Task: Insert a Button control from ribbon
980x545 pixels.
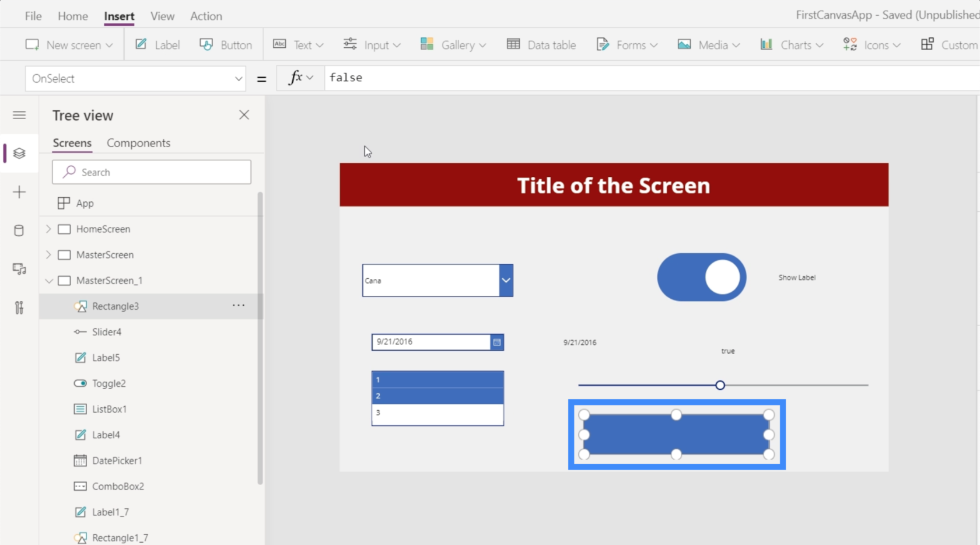Action: click(226, 45)
